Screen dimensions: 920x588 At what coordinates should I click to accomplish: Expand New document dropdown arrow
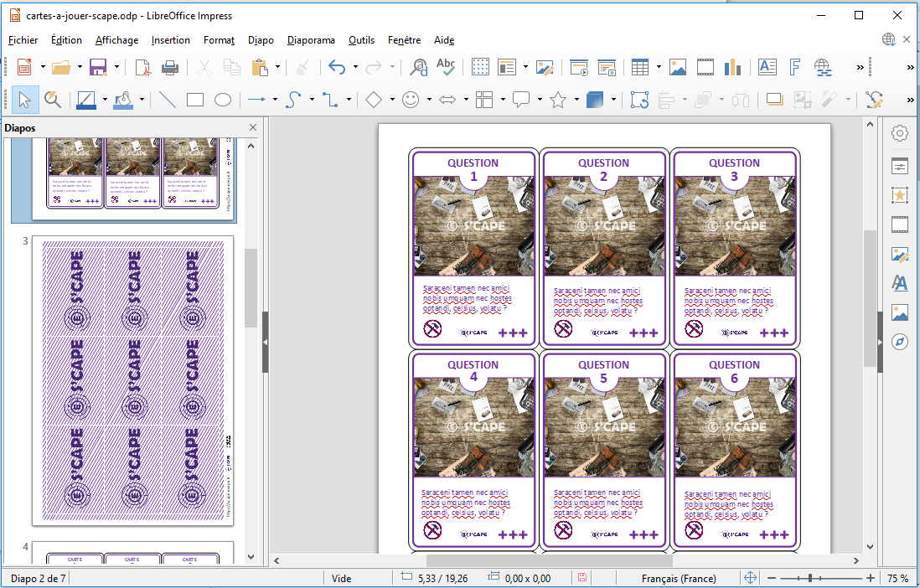point(43,68)
